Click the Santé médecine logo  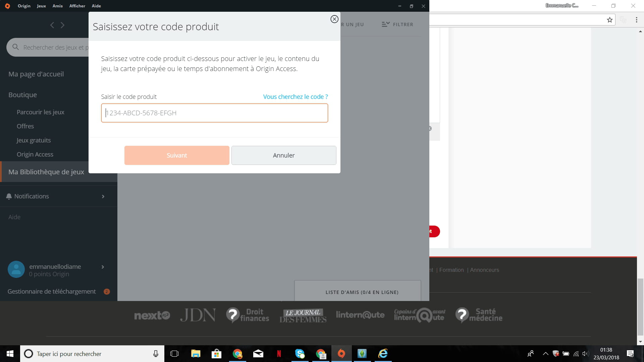click(x=479, y=315)
